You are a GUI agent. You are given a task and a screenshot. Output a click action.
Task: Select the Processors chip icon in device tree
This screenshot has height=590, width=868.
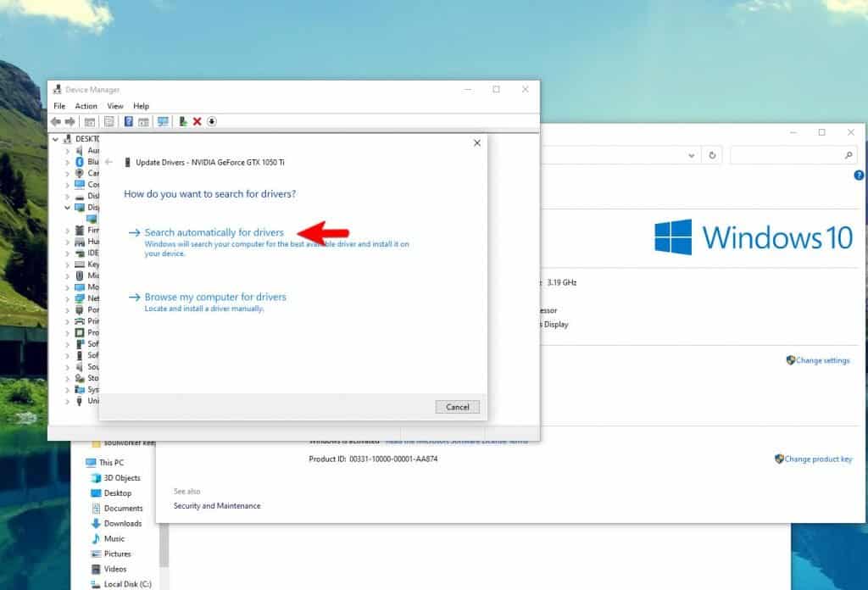[x=79, y=332]
